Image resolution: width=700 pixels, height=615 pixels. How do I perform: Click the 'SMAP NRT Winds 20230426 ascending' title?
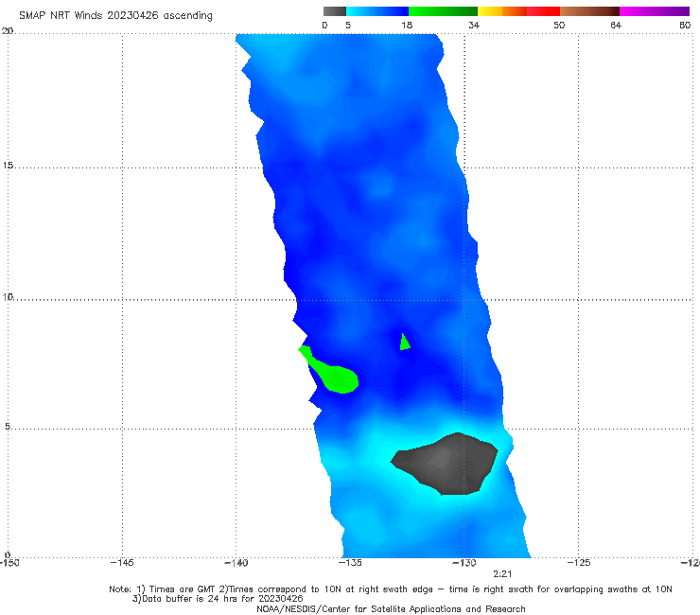pos(115,15)
